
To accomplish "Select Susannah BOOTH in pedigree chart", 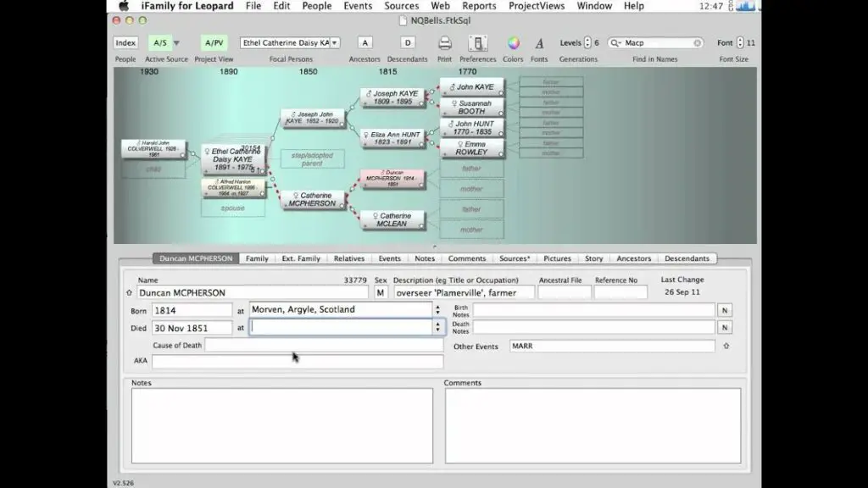I will click(471, 108).
